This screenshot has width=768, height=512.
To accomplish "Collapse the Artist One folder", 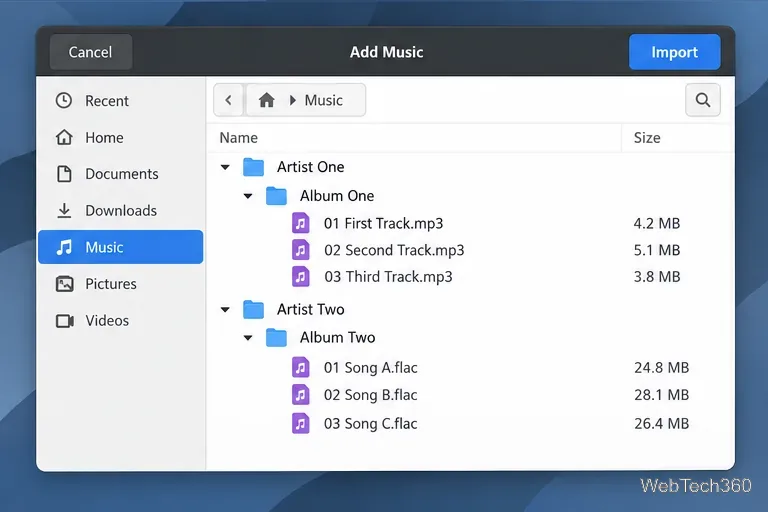I will pyautogui.click(x=225, y=167).
